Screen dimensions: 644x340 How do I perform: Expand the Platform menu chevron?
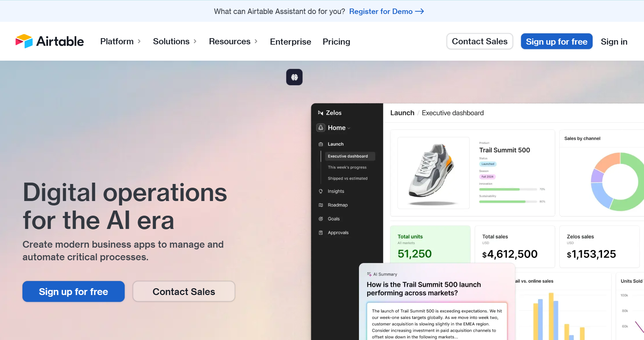pyautogui.click(x=139, y=41)
